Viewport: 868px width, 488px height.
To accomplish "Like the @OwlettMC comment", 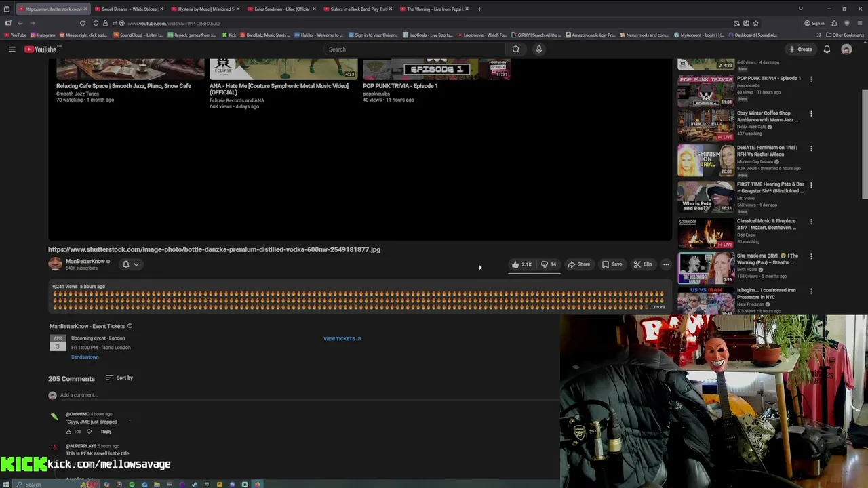I will coord(68,432).
